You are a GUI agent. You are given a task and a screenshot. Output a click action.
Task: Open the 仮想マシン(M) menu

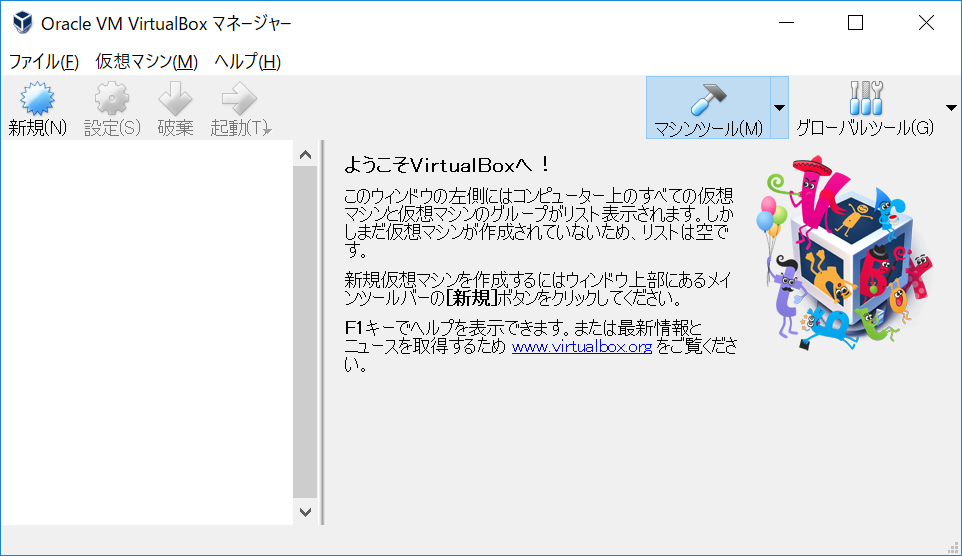146,61
